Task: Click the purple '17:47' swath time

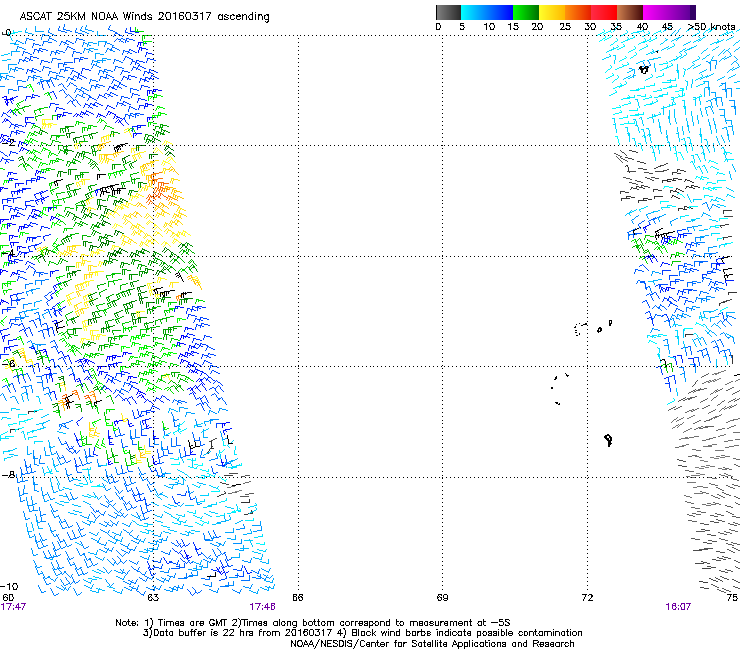Action: click(x=13, y=607)
